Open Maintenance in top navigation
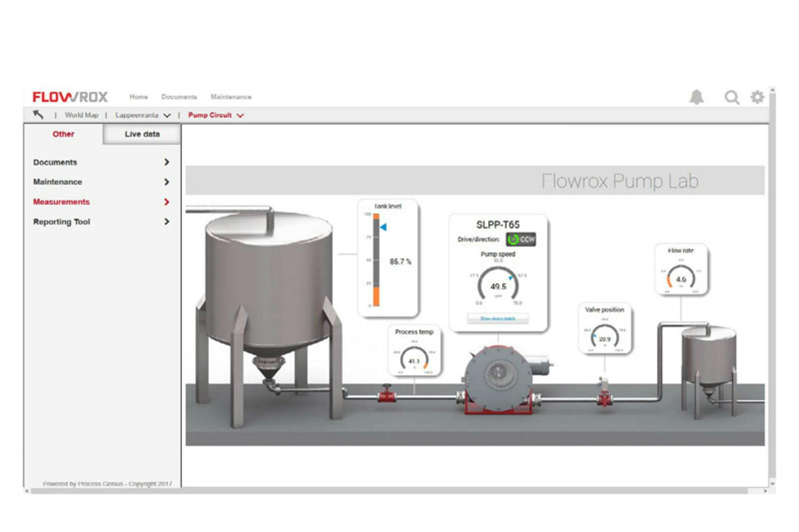 [x=231, y=97]
